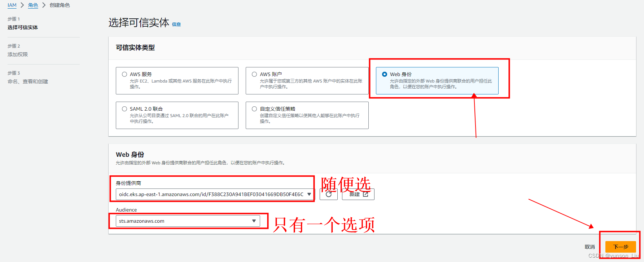The width and height of the screenshot is (644, 262).
Task: Click step 2 添加权限 in sidebar
Action: (18, 54)
